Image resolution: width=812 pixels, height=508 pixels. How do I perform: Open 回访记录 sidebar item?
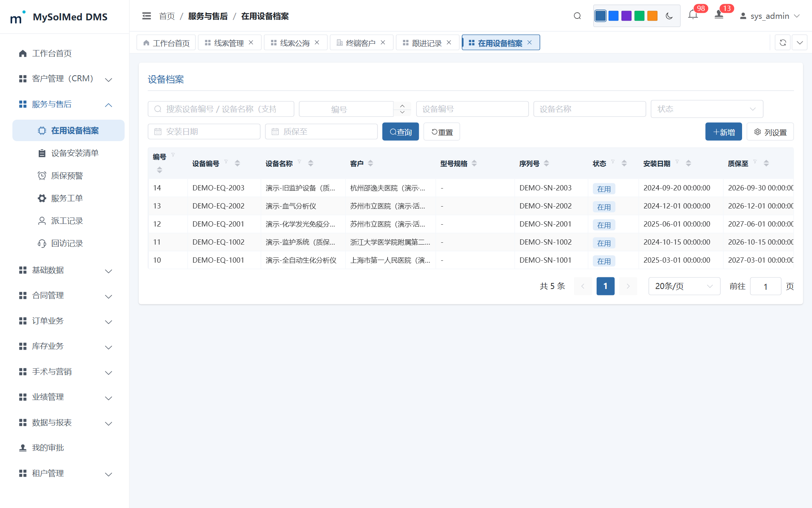68,243
